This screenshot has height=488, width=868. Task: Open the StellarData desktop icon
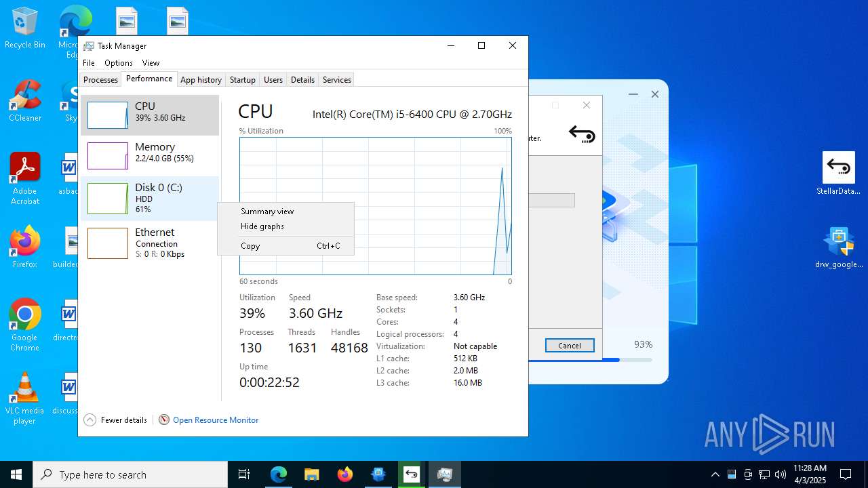(x=839, y=174)
